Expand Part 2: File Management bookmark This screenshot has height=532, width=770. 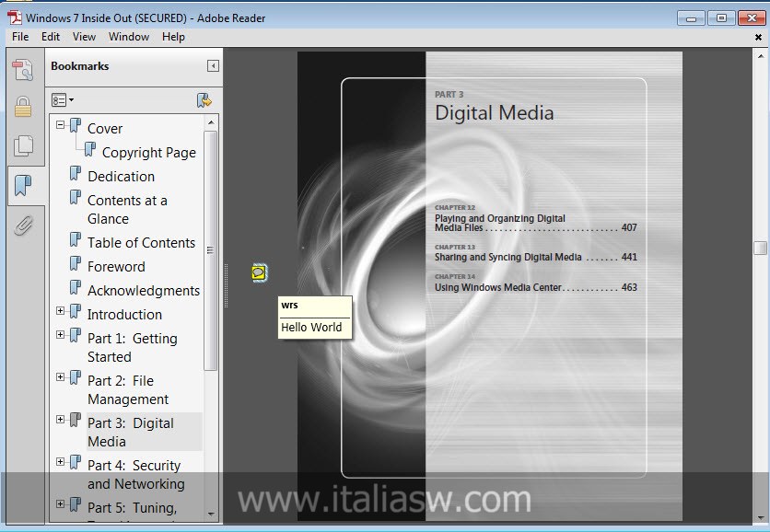pyautogui.click(x=60, y=377)
